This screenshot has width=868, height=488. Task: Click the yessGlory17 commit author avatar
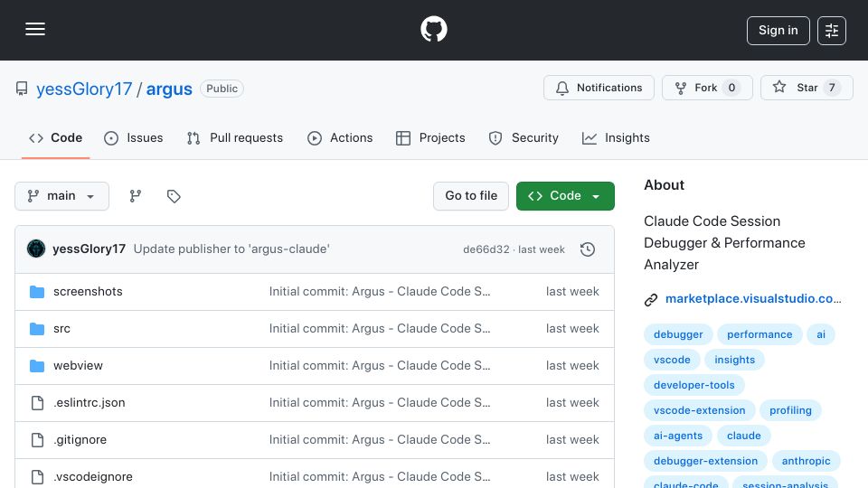[x=36, y=249]
